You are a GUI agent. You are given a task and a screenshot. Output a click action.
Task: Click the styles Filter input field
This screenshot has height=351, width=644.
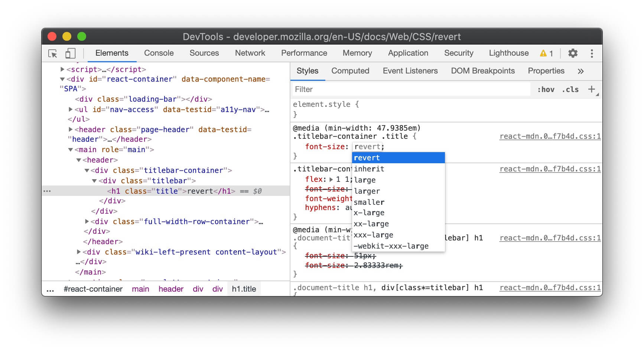(x=410, y=89)
